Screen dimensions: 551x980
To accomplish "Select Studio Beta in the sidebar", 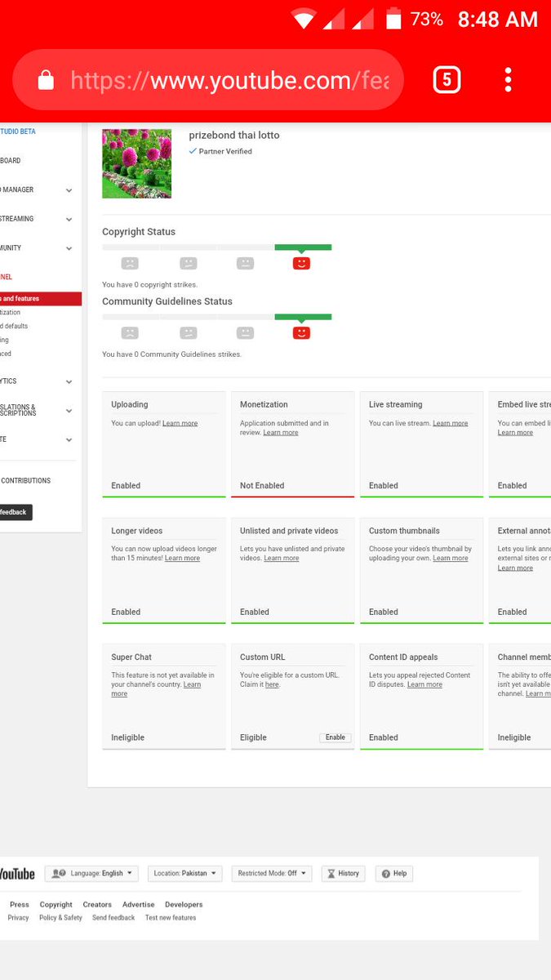I will [18, 131].
